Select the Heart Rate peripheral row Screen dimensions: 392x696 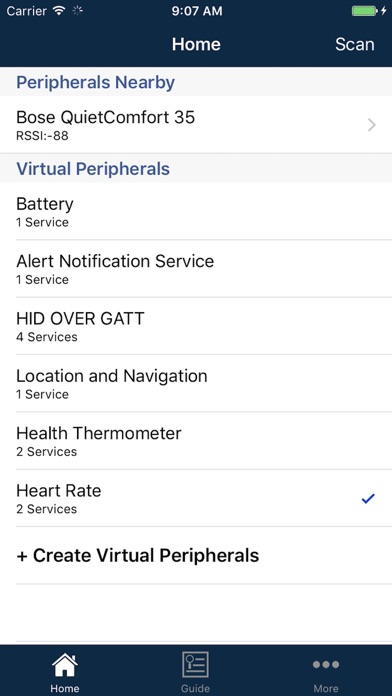point(196,498)
